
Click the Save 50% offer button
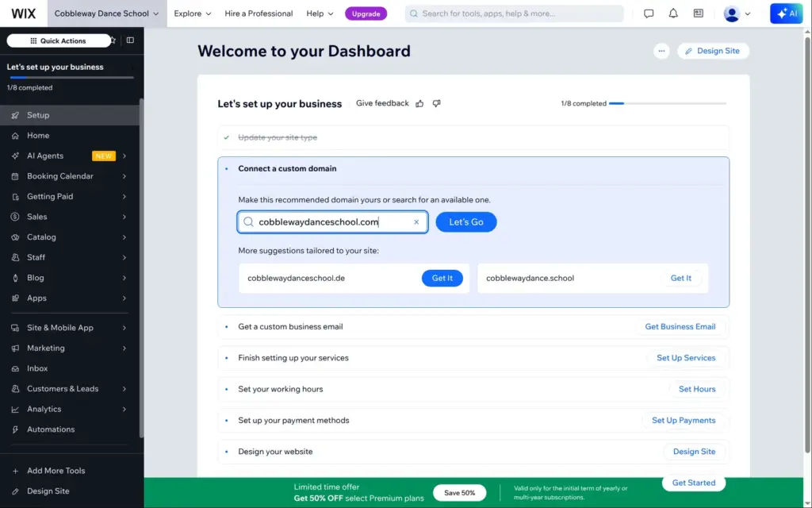click(x=459, y=492)
